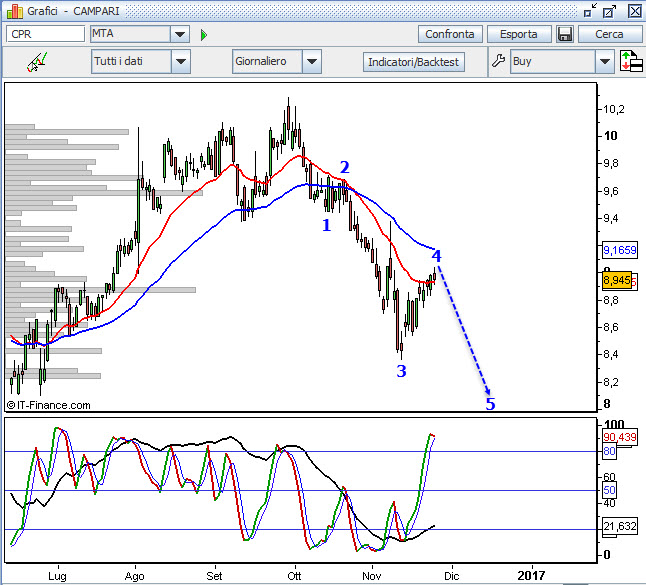Click the Confronta button
Screen dimensions: 646x585
click(x=449, y=34)
